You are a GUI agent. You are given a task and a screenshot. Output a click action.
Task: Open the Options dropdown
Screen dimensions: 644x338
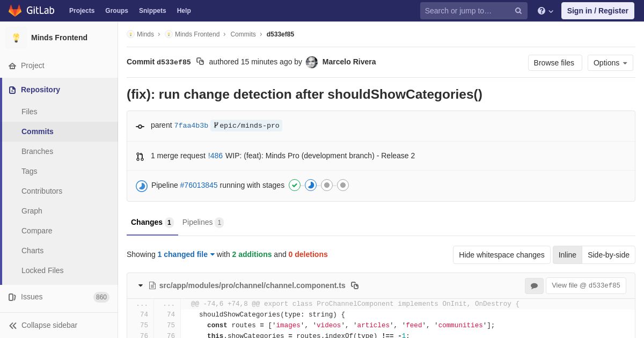[x=610, y=63]
